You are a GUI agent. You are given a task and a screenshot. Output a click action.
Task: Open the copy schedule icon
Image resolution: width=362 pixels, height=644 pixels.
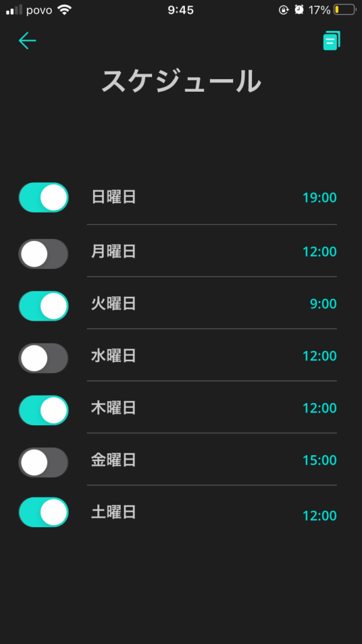click(x=332, y=41)
